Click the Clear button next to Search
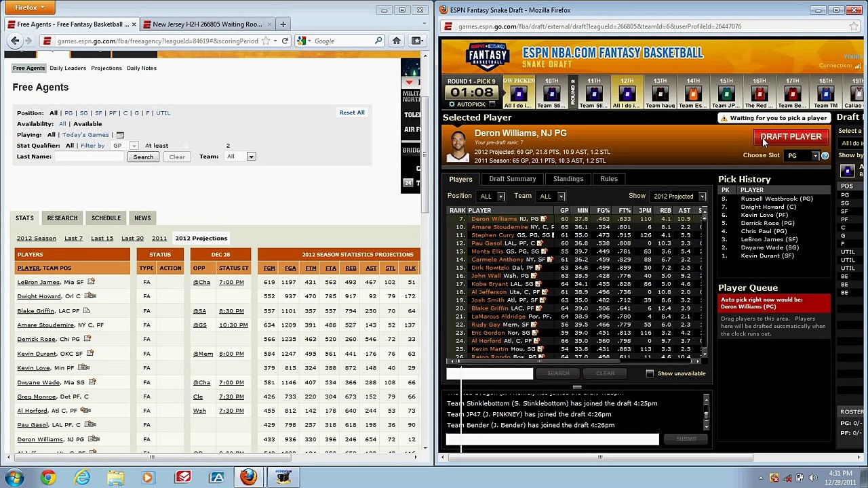The width and height of the screenshot is (868, 488). click(x=177, y=157)
